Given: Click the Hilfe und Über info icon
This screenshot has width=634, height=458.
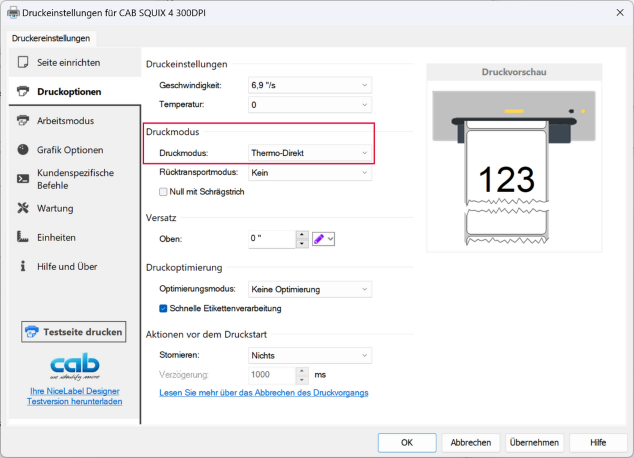Looking at the screenshot, I should (23, 266).
